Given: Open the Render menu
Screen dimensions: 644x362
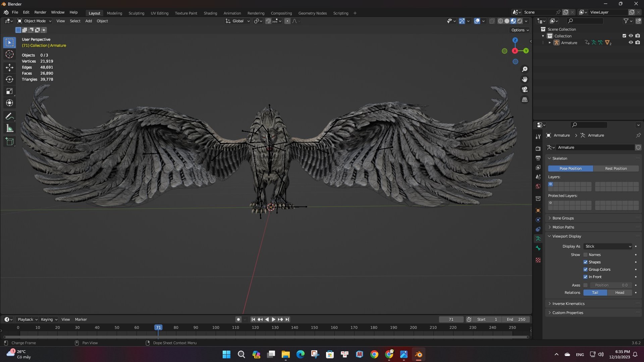Looking at the screenshot, I should 40,12.
